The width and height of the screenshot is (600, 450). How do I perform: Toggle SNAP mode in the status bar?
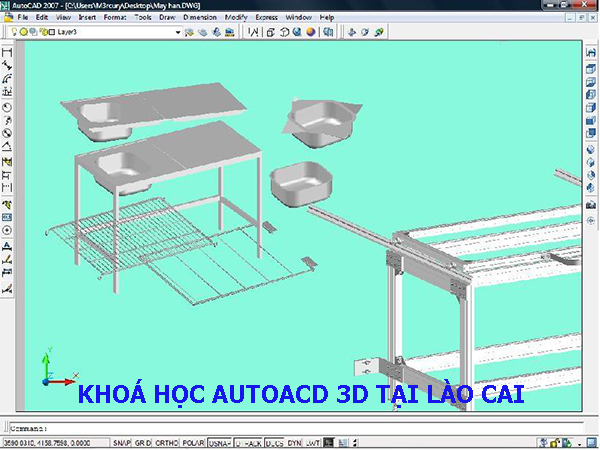click(x=122, y=443)
